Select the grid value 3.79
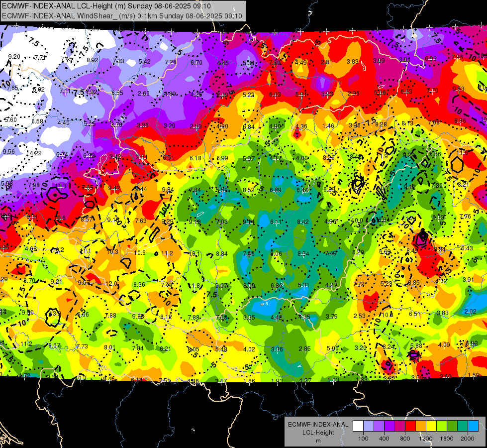Image resolution: width=487 pixels, height=448 pixels. 331,316
